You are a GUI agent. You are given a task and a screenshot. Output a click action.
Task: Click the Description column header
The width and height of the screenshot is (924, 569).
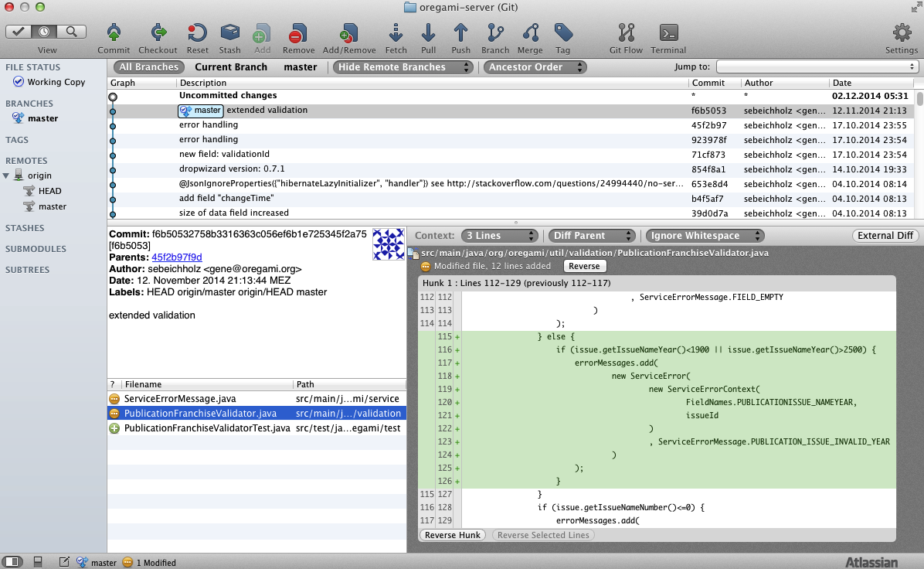(x=433, y=83)
